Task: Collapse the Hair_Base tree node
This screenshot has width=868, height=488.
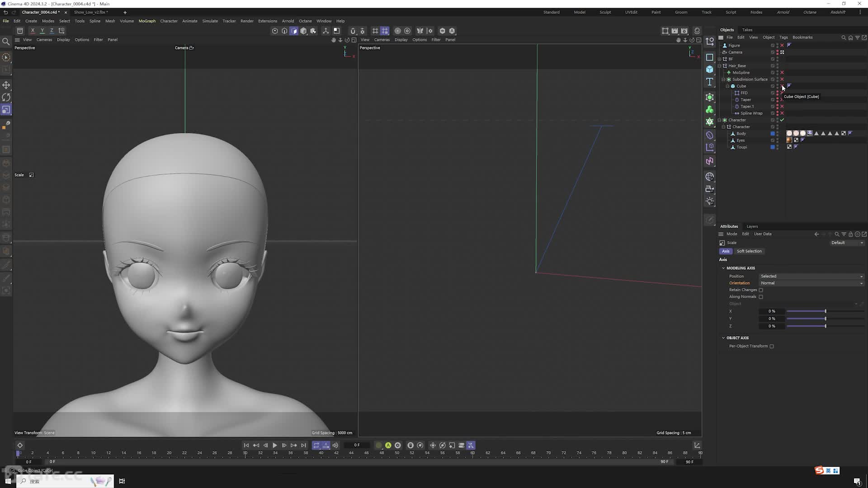Action: click(x=719, y=66)
